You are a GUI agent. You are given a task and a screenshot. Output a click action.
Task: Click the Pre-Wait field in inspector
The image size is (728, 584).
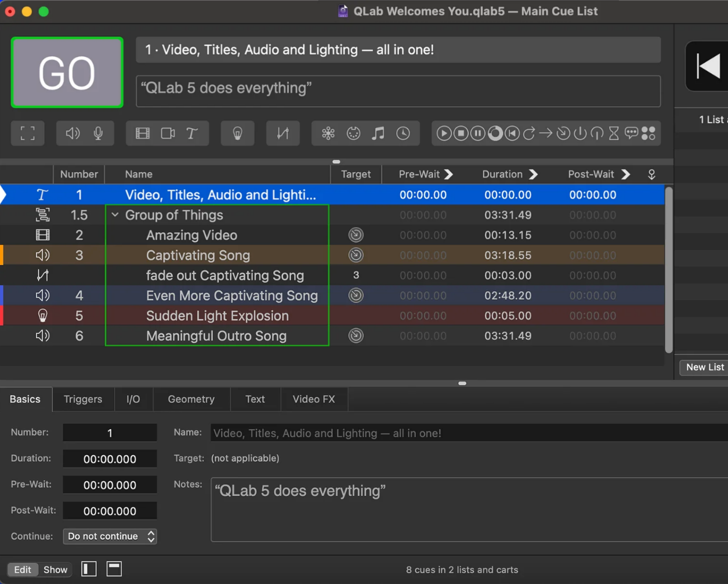(x=110, y=485)
